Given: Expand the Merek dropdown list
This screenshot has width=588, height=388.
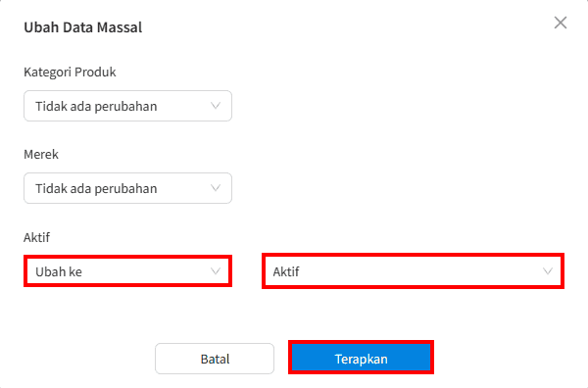Looking at the screenshot, I should pyautogui.click(x=127, y=188).
